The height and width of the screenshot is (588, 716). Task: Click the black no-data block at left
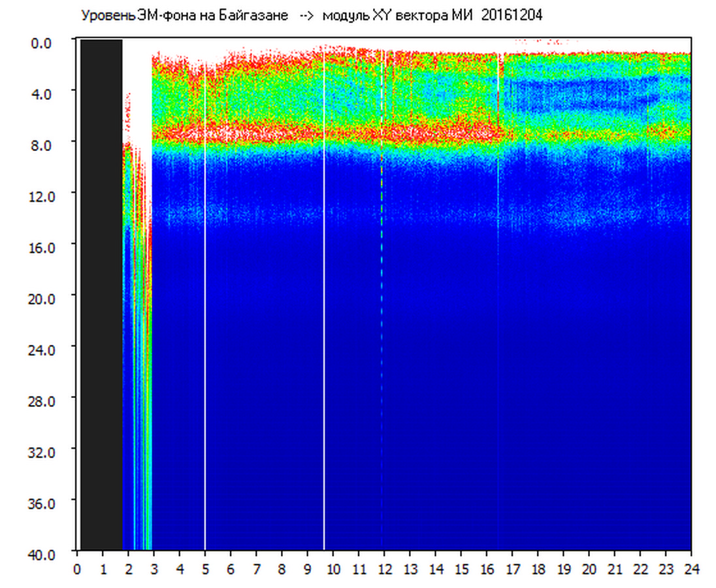[x=101, y=294]
